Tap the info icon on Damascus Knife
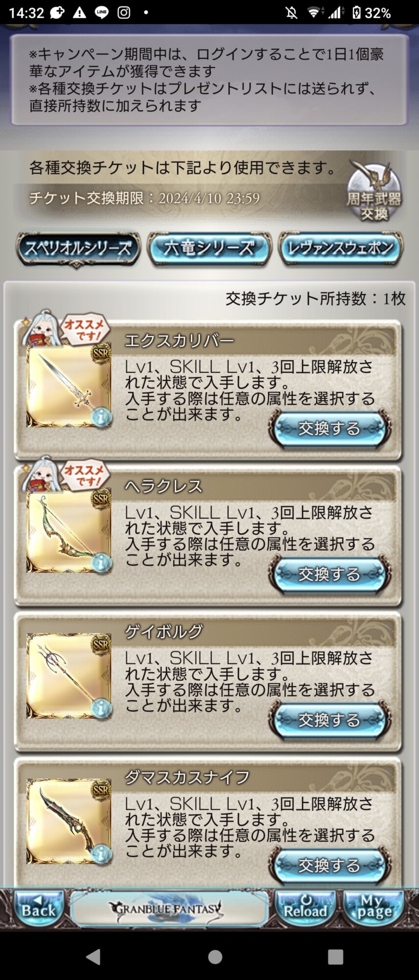The height and width of the screenshot is (980, 419). 101,854
